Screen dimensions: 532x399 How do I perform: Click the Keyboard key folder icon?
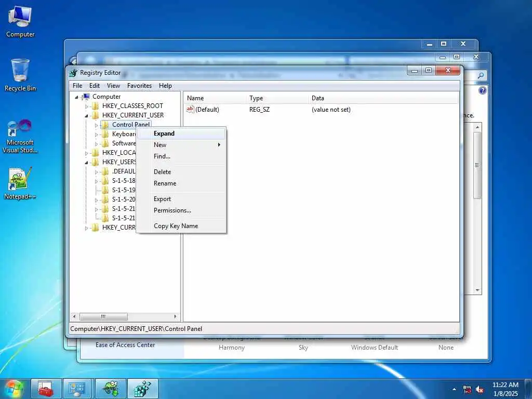click(x=105, y=134)
